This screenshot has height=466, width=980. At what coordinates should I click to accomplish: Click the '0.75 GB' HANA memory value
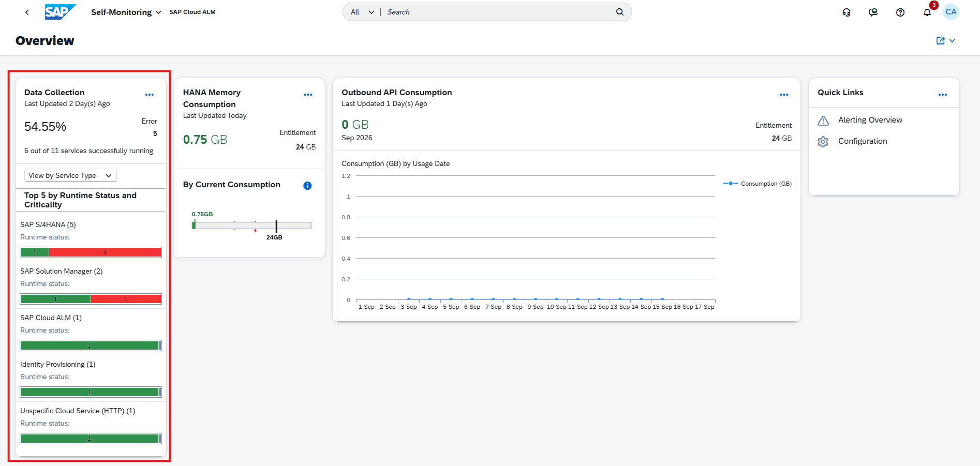[205, 140]
